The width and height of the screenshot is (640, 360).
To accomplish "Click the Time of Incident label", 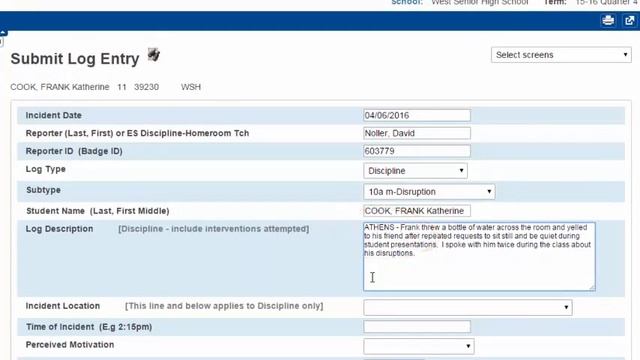I will (89, 327).
